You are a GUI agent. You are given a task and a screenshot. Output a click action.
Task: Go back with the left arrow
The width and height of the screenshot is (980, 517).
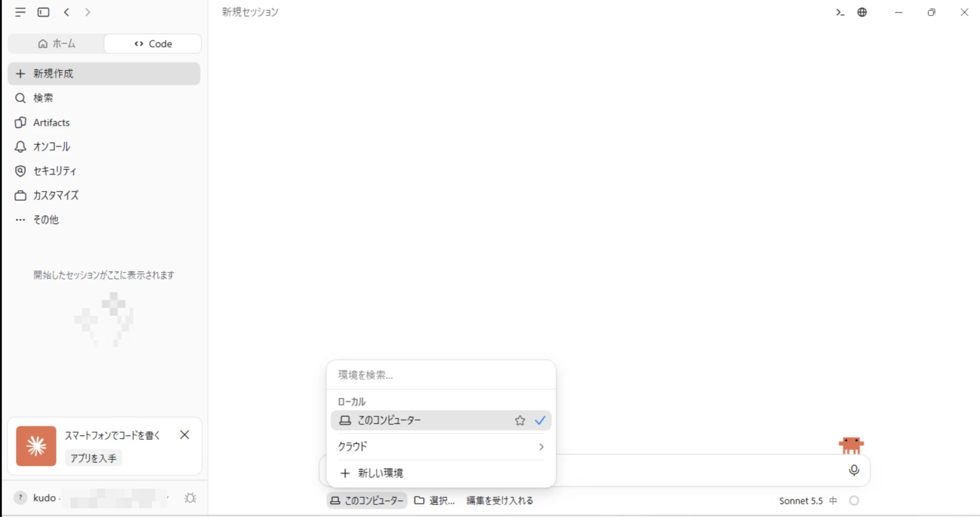(x=67, y=12)
